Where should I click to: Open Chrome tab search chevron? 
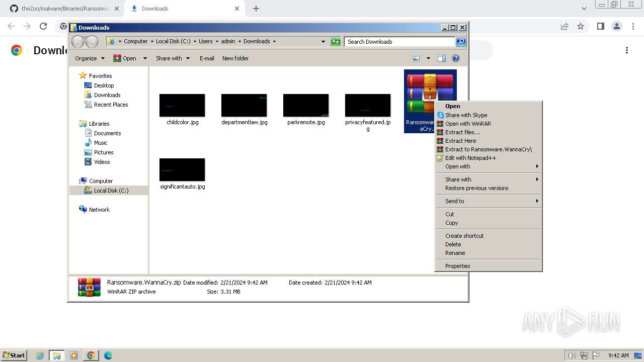(x=584, y=9)
